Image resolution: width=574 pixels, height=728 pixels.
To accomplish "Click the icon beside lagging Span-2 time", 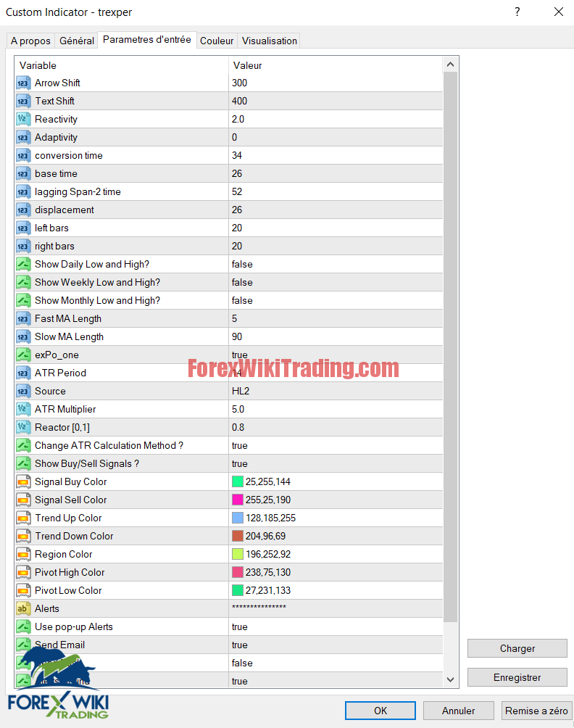I will [23, 191].
